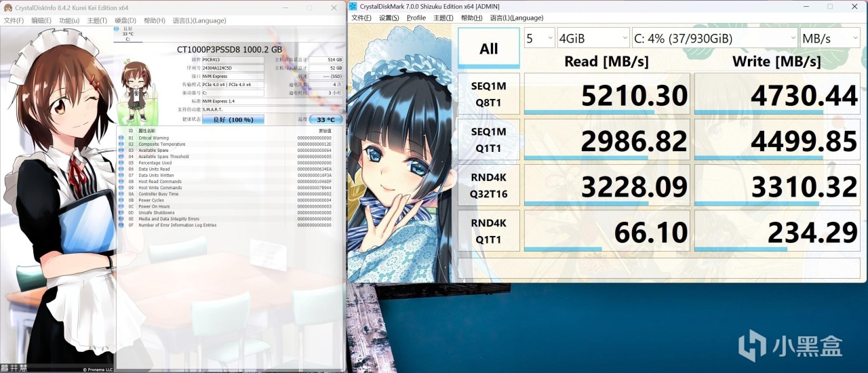Open CrystalDiskMark 帮助(H) menu
Viewport: 868px width, 373px height.
(471, 18)
